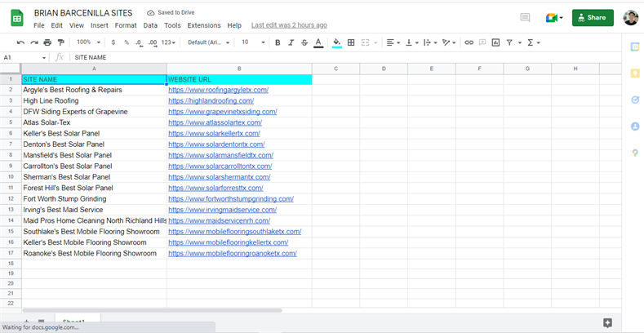Screen dimensions: 644x333
Task: Open Contacts in side panel
Action: 635,127
